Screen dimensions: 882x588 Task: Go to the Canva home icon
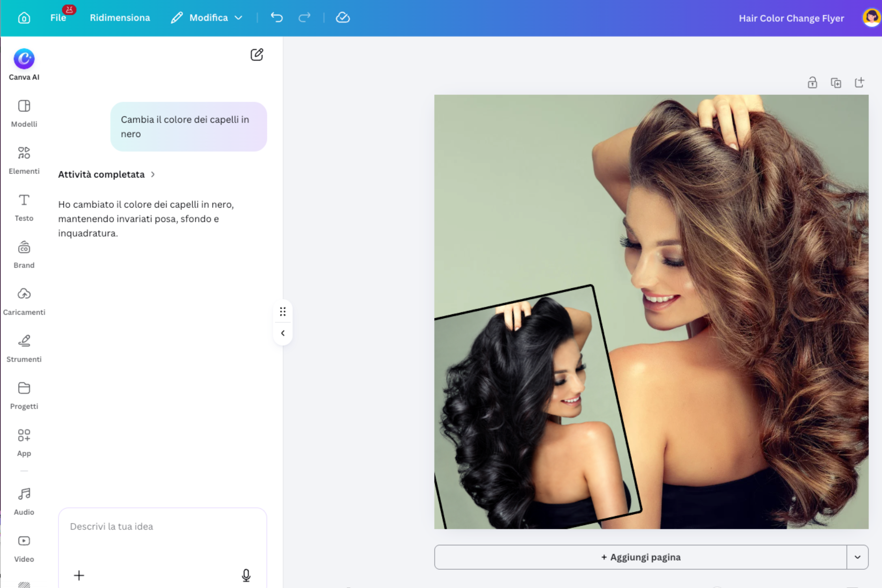(24, 18)
